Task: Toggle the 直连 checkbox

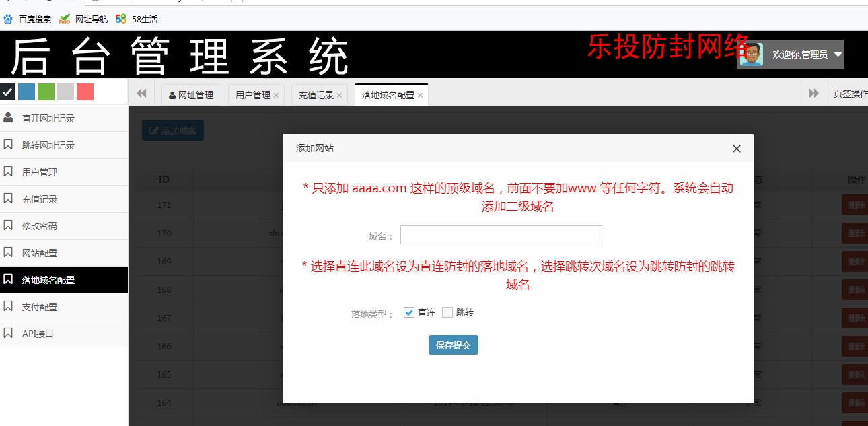Action: coord(409,312)
